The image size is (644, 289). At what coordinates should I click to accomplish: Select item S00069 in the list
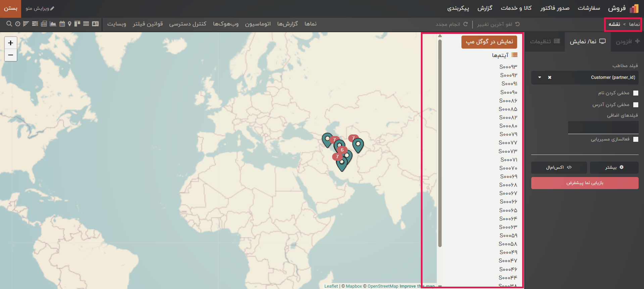point(508,176)
